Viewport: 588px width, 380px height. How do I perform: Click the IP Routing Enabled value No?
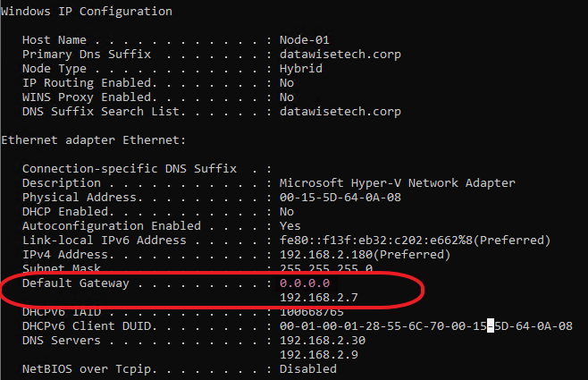point(287,83)
